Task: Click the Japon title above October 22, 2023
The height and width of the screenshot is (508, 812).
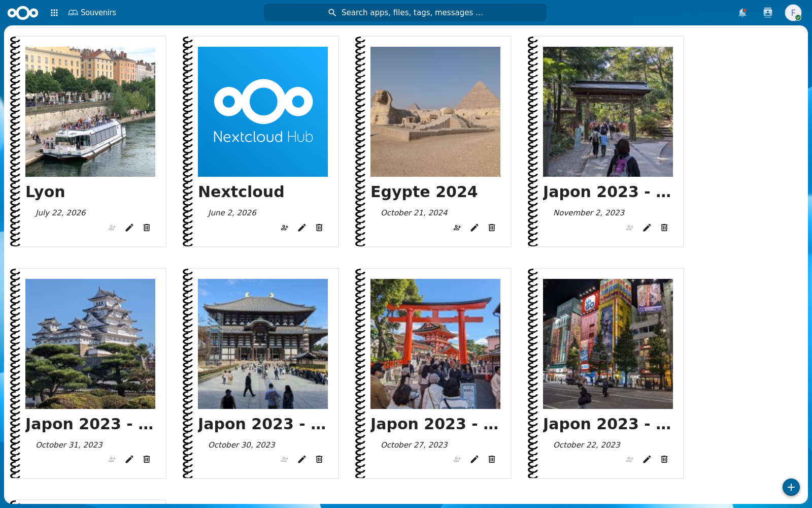Action: point(607,424)
